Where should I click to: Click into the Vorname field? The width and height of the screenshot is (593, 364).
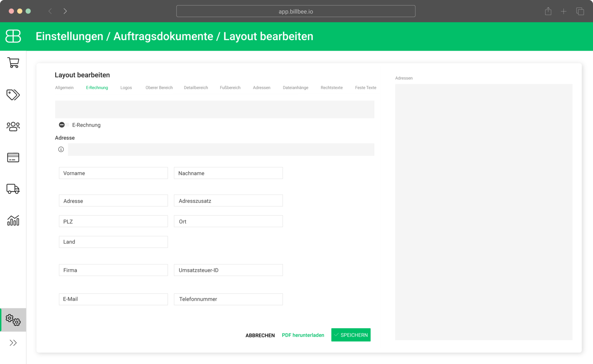113,173
